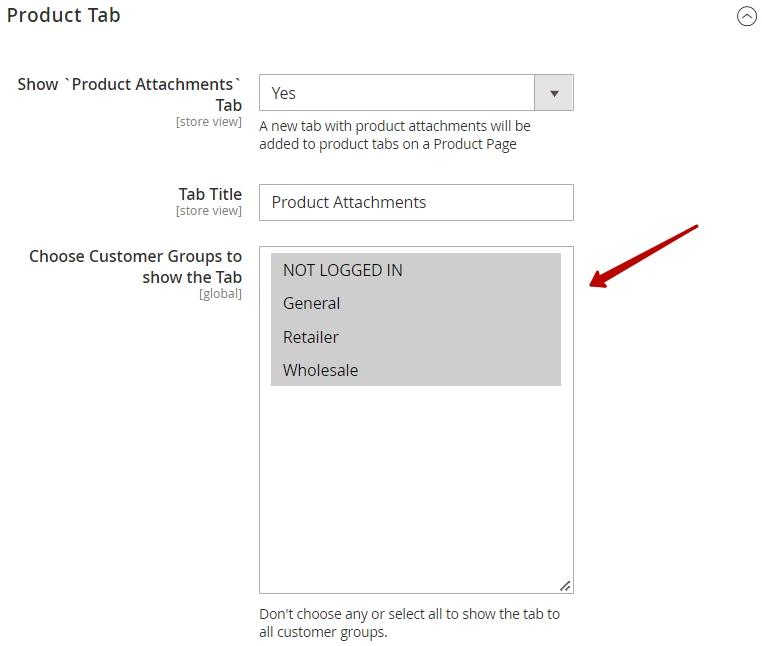Click the Tab Title field label
This screenshot has height=646, width=762.
tap(210, 194)
